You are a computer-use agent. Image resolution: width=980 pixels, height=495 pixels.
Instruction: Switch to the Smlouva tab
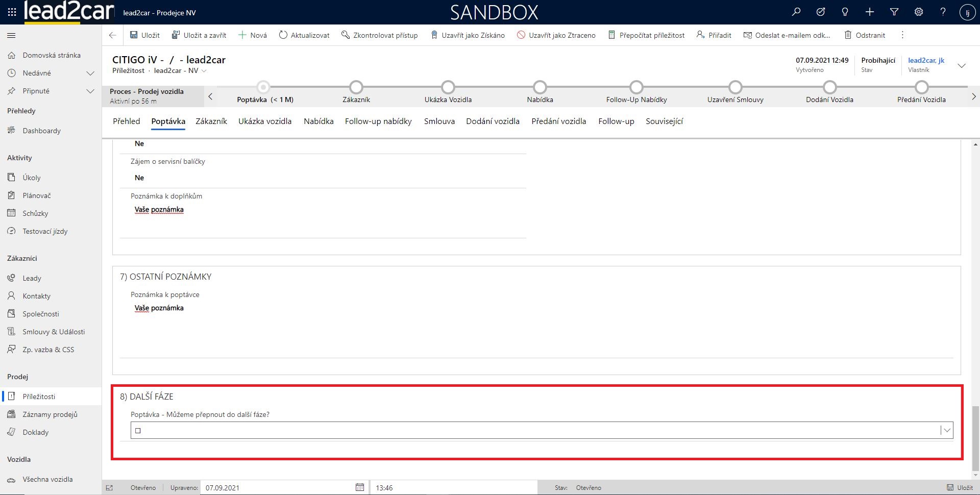click(x=439, y=121)
